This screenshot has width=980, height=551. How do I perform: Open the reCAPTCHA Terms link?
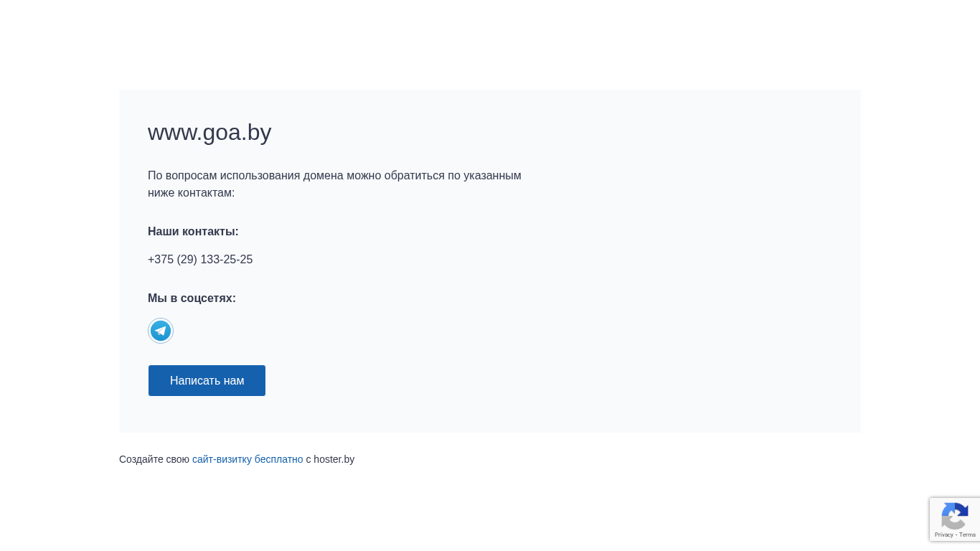point(967,534)
